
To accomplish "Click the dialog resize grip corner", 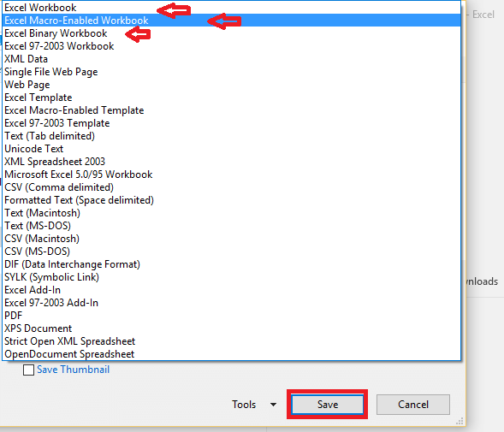I will pyautogui.click(x=460, y=421).
